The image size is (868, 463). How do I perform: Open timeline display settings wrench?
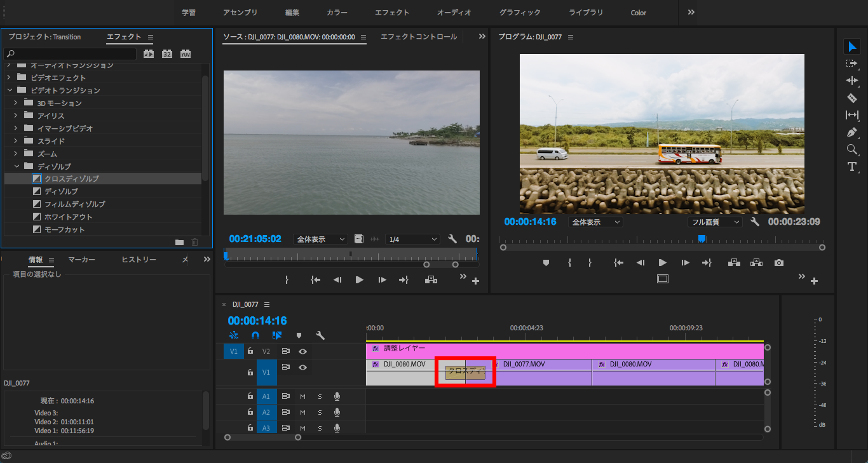tap(320, 335)
